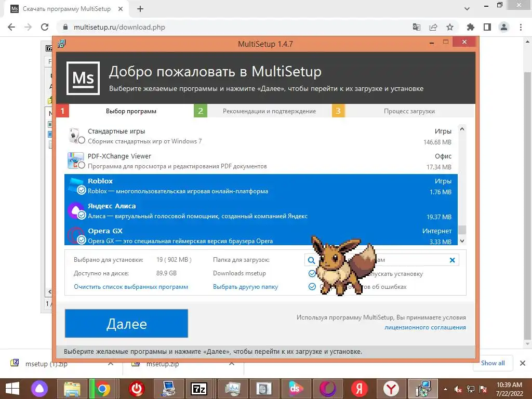Click the program list scrollbar down arrow

462,241
